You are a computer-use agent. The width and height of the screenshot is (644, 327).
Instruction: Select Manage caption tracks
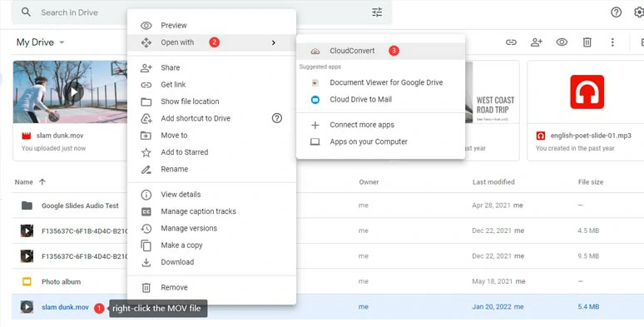click(x=211, y=211)
